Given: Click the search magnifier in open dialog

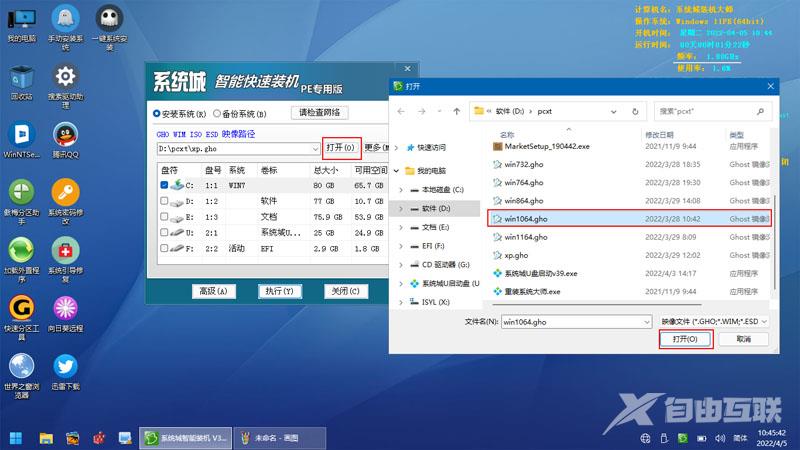Looking at the screenshot, I should click(760, 111).
